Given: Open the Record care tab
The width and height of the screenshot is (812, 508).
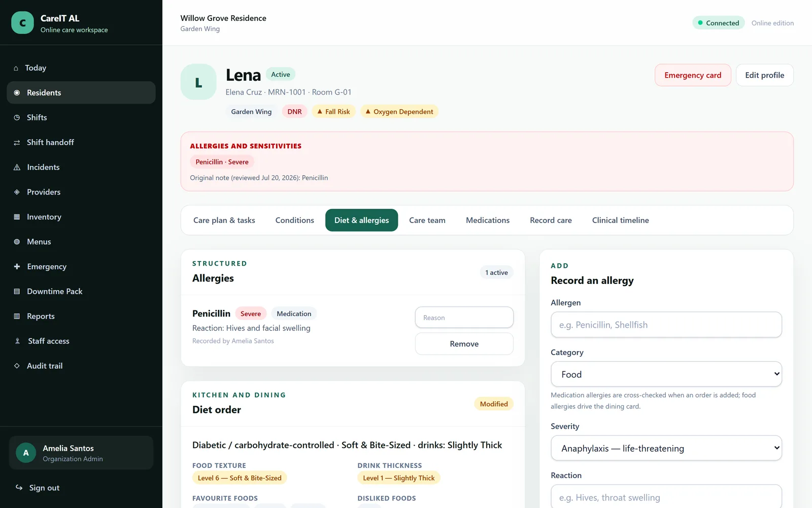Looking at the screenshot, I should click(x=551, y=220).
